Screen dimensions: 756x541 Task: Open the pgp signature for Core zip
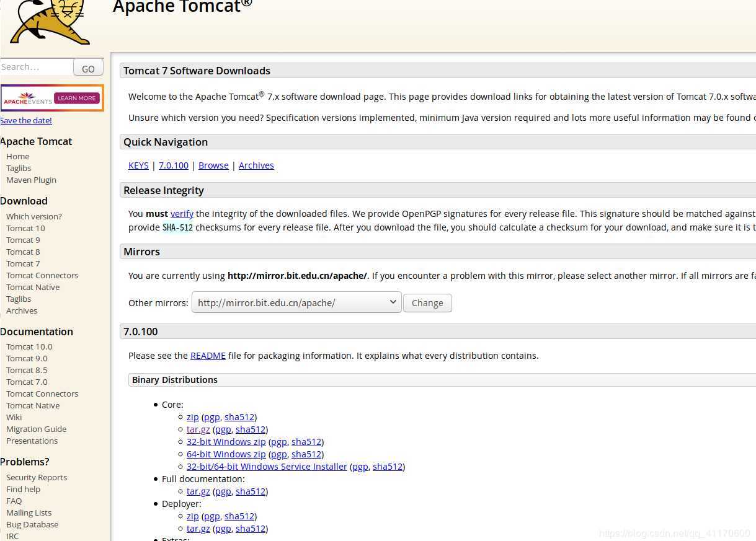click(x=212, y=417)
